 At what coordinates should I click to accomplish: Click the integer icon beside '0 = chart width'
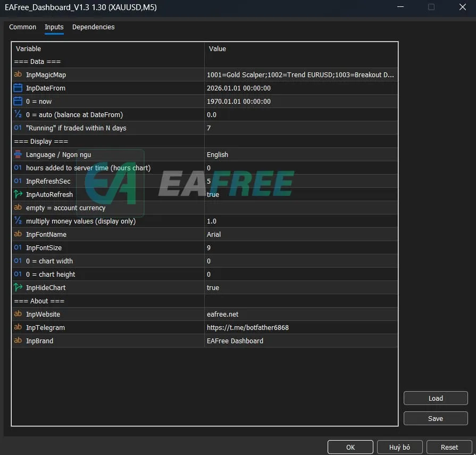(18, 261)
